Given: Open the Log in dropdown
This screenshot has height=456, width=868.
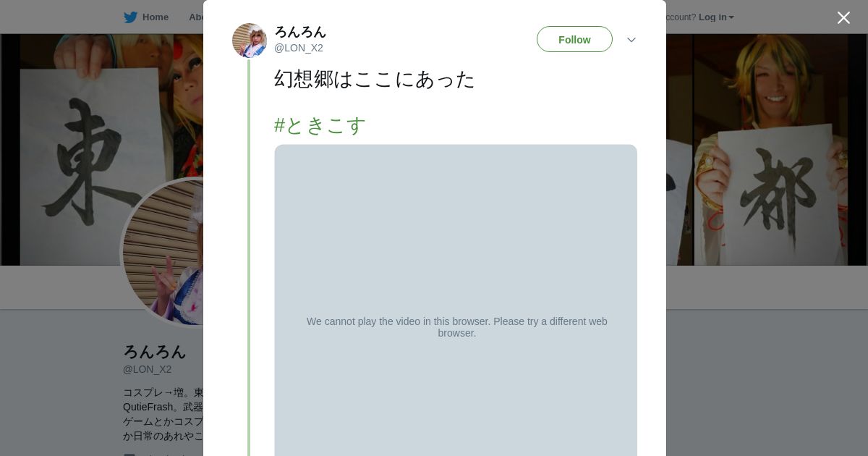Looking at the screenshot, I should pyautogui.click(x=712, y=17).
